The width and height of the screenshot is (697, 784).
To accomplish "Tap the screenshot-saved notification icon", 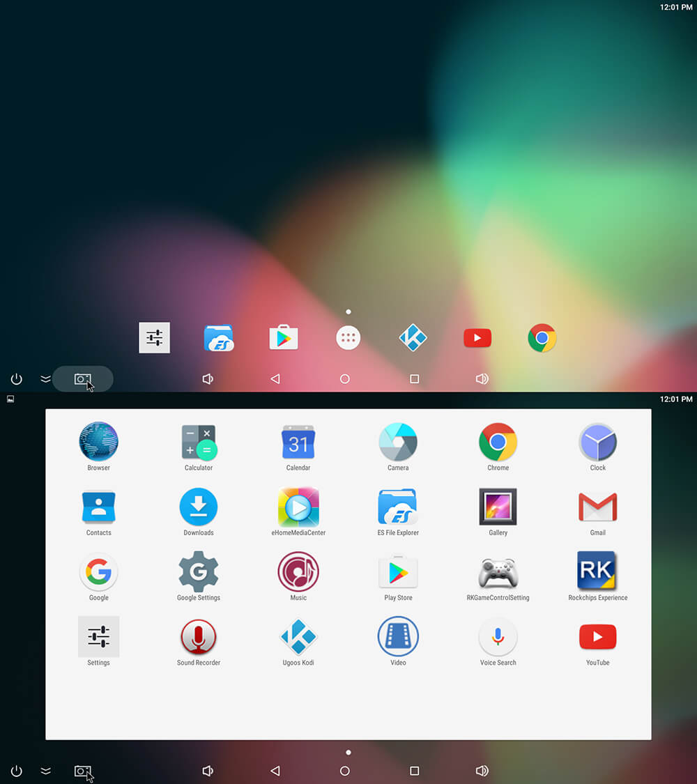I will (x=10, y=399).
